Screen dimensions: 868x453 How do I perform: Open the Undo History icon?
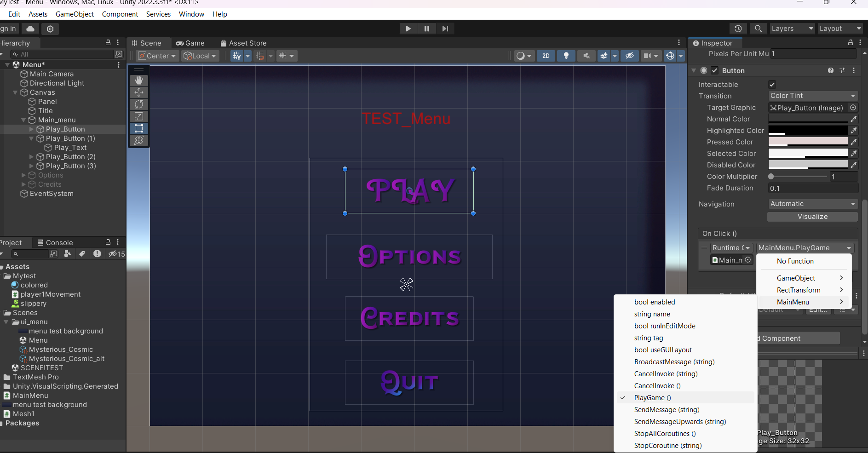738,29
